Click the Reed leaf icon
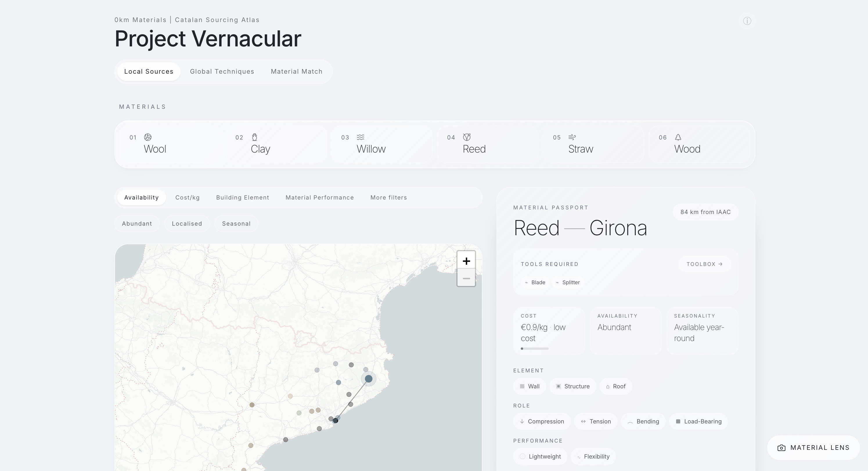Screen dimensions: 868x471 (466, 137)
